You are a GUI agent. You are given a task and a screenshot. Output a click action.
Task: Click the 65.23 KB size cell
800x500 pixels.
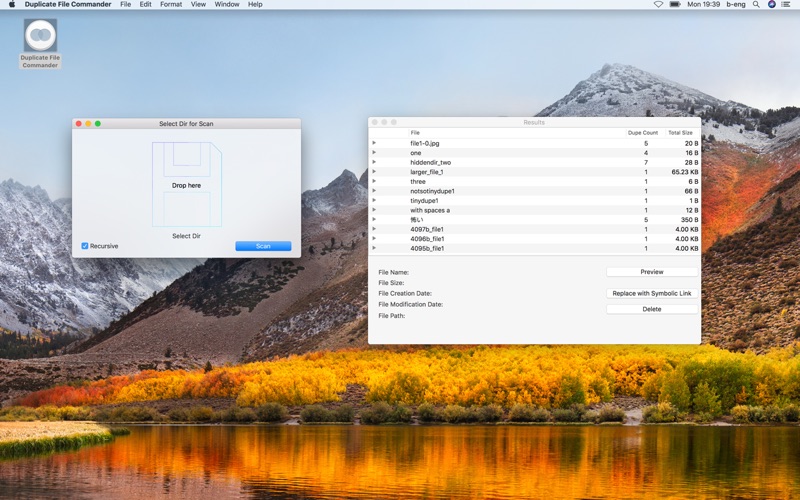tap(685, 172)
